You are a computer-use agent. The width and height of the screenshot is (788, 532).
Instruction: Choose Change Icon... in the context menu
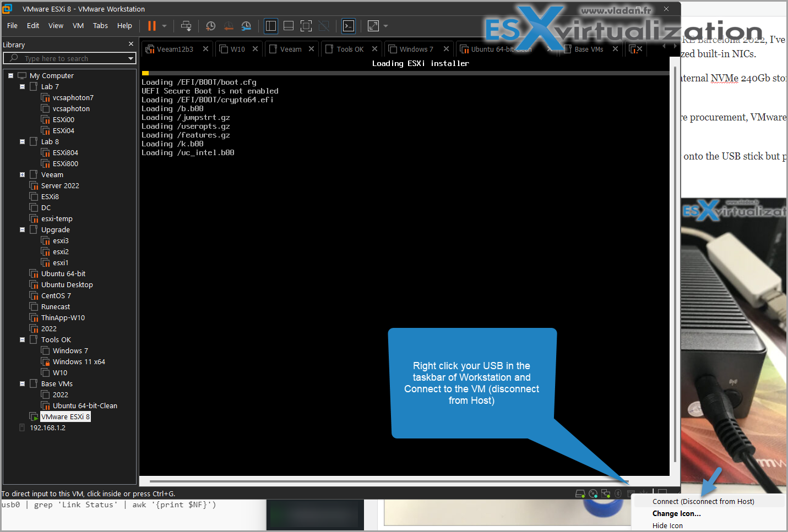point(676,513)
